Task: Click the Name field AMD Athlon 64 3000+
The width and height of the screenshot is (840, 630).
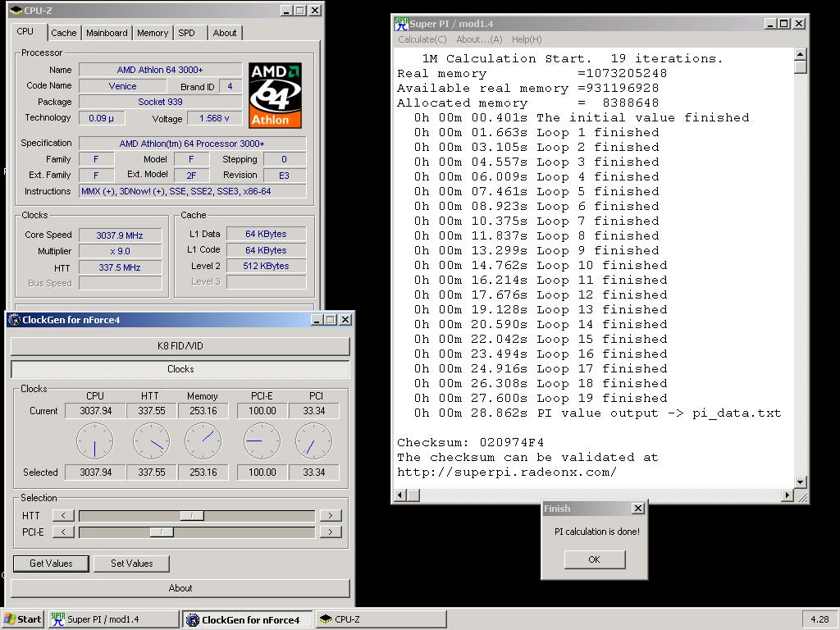Action: click(x=160, y=70)
